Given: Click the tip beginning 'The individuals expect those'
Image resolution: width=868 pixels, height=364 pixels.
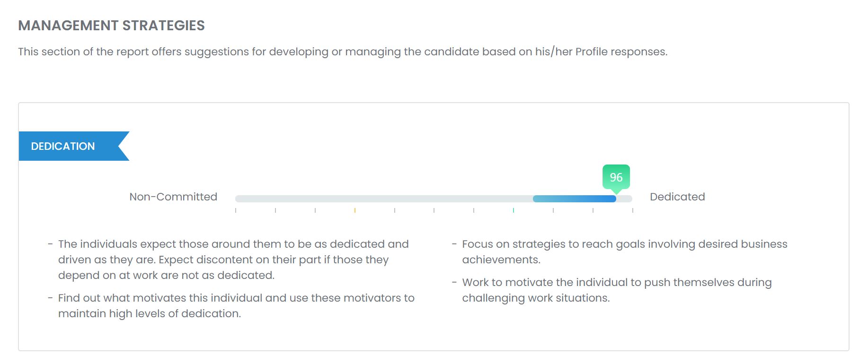Looking at the screenshot, I should (x=233, y=260).
